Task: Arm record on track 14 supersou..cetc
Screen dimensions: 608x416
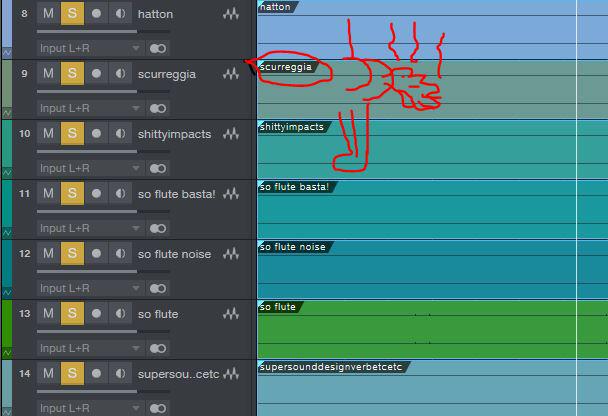Action: pyautogui.click(x=96, y=373)
